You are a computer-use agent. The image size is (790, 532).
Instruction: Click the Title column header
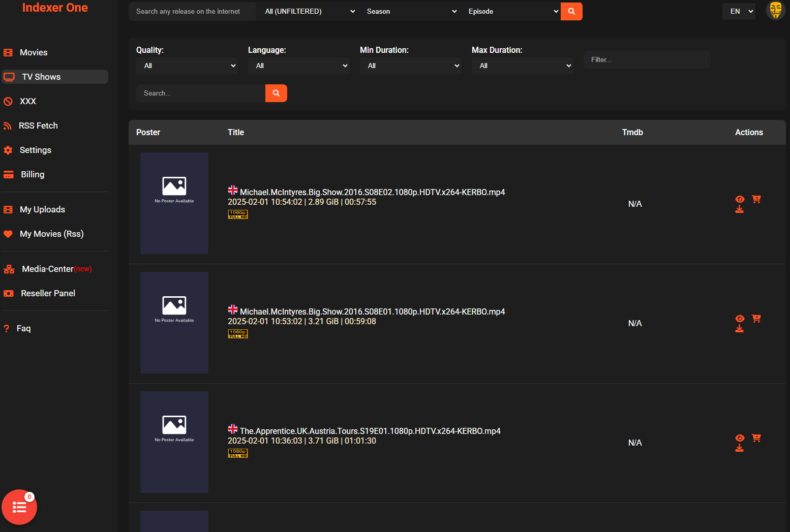(x=236, y=132)
